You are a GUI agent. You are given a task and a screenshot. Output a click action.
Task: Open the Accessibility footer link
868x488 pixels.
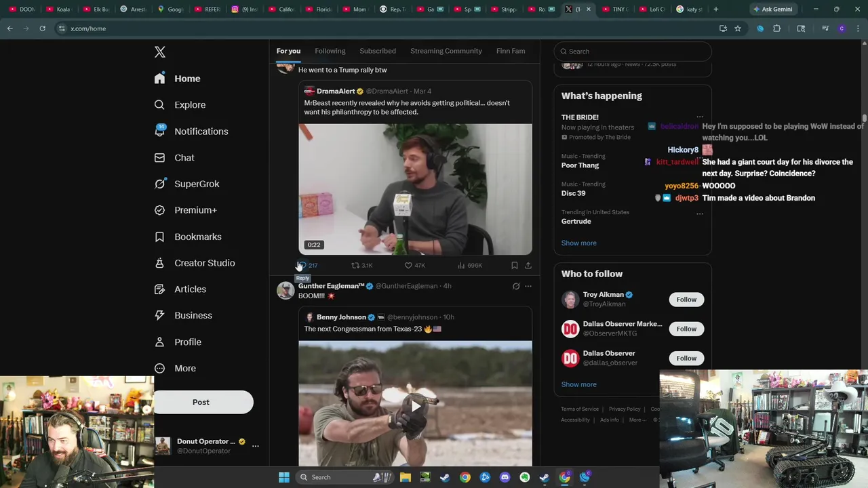pyautogui.click(x=575, y=420)
